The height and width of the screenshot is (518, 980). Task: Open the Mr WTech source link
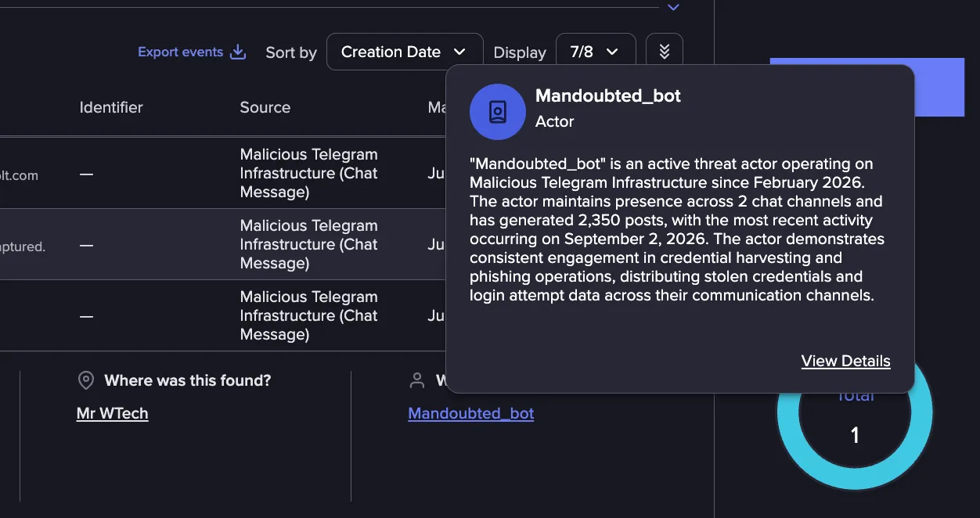coord(112,413)
